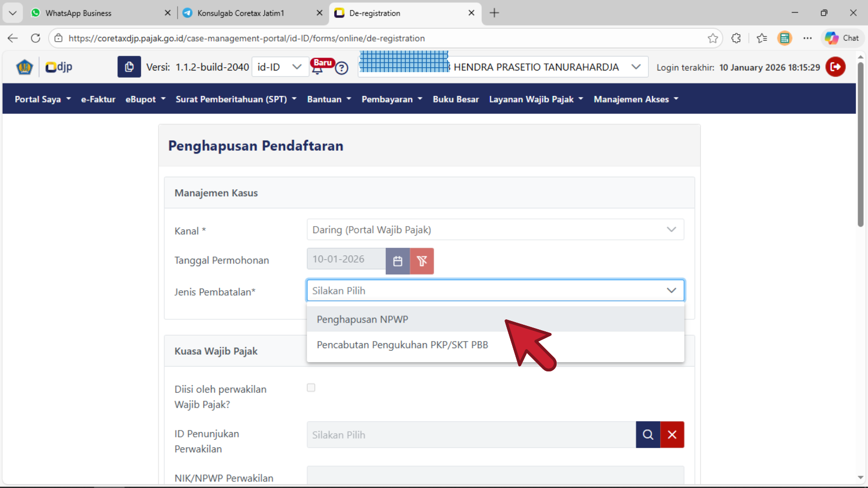Click the help question mark icon
Viewport: 868px width, 488px height.
(x=341, y=68)
